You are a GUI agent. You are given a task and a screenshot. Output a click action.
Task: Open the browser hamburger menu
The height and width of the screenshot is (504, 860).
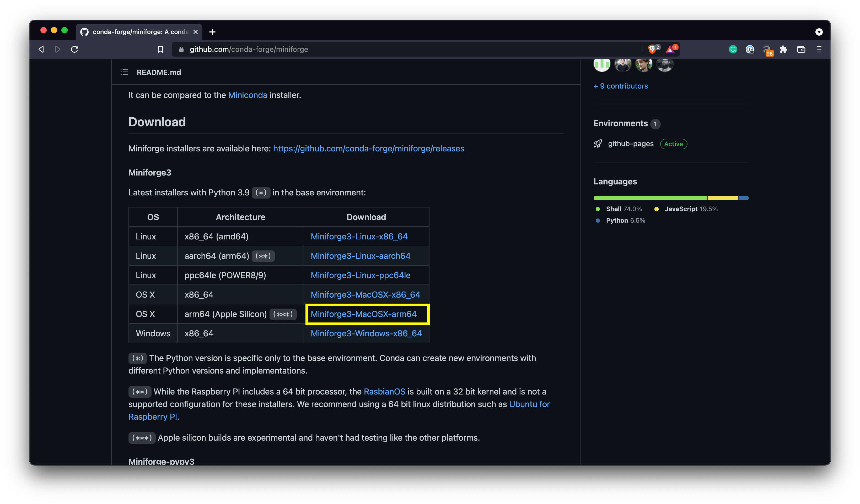pos(819,50)
